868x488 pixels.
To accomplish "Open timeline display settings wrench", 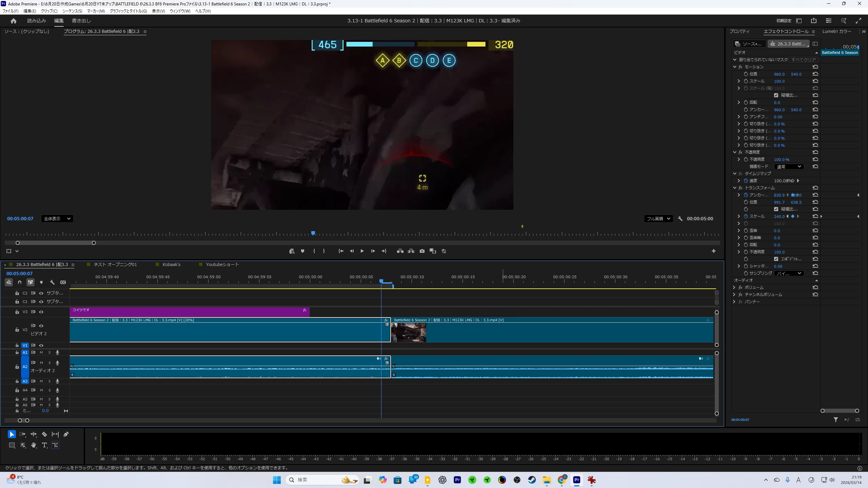I will (52, 282).
